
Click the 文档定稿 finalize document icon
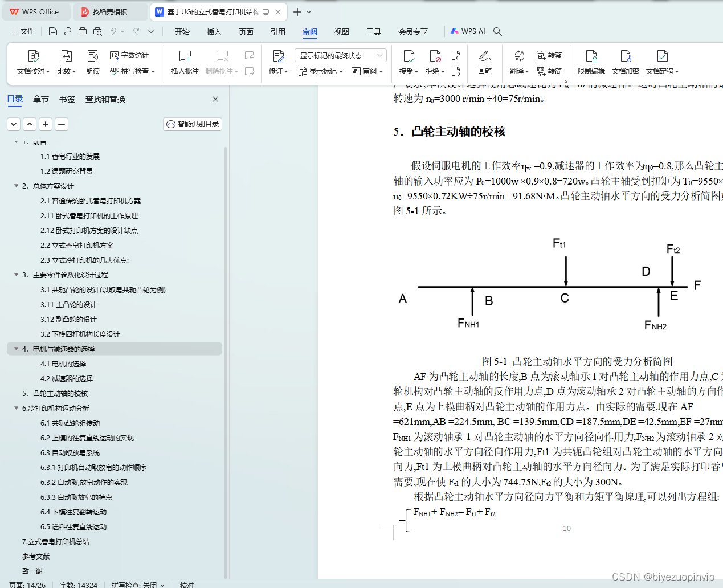coord(662,56)
